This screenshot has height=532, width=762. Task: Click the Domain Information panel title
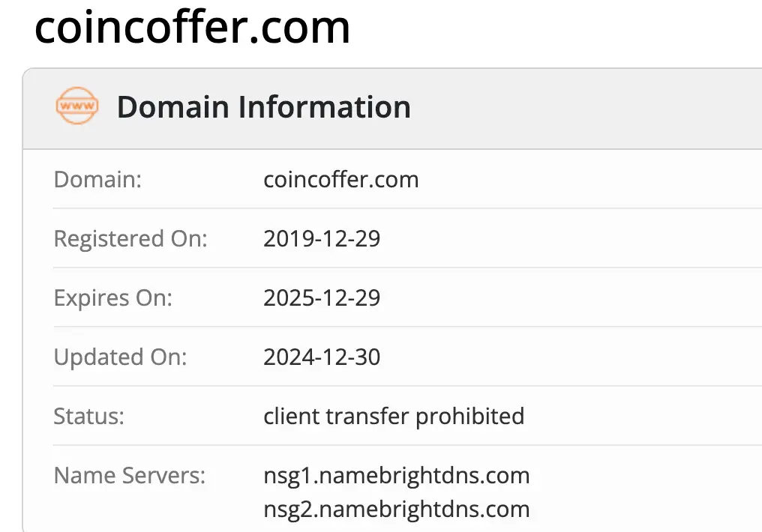(x=263, y=107)
